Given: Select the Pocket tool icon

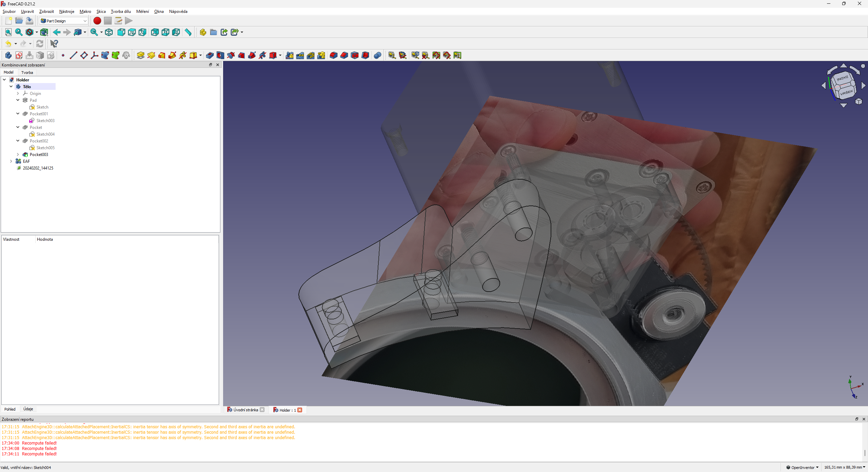Looking at the screenshot, I should pyautogui.click(x=210, y=55).
